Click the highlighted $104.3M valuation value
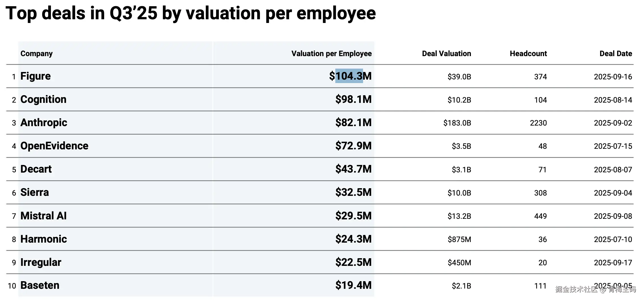 (x=350, y=76)
